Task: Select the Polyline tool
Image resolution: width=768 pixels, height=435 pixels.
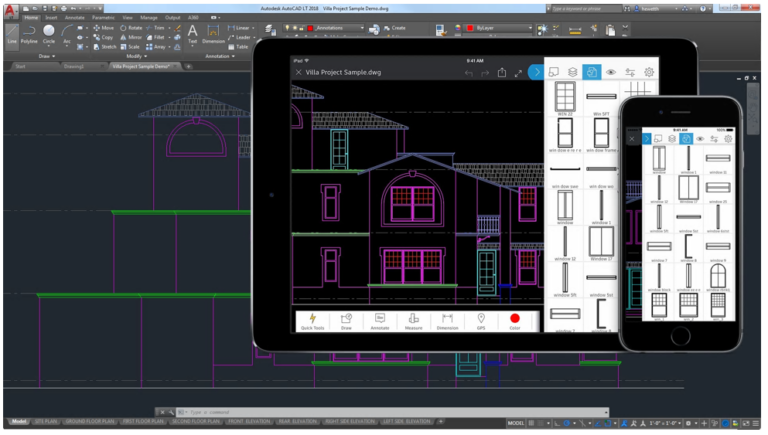Action: point(29,34)
